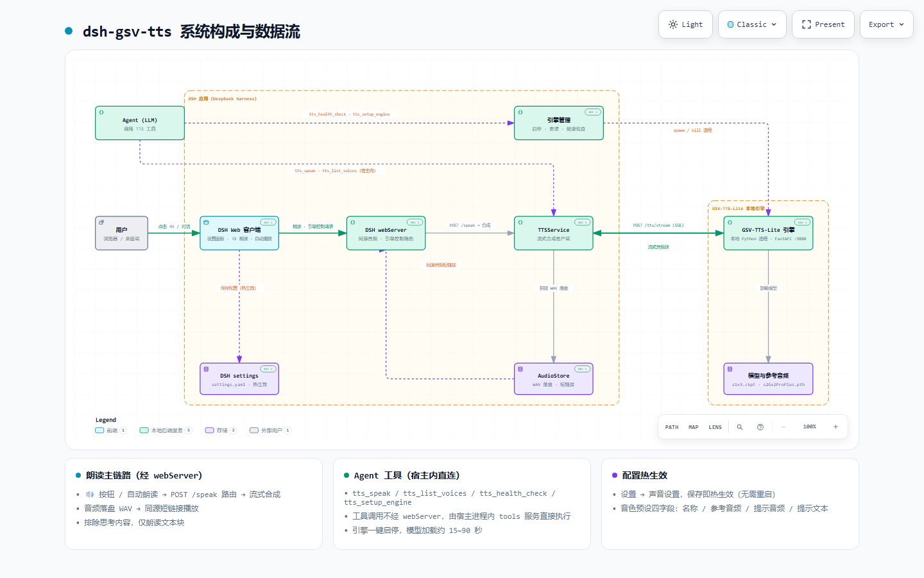Screen dimensions: 924x578
Task: Open the Classic style dropdown
Action: [x=752, y=24]
